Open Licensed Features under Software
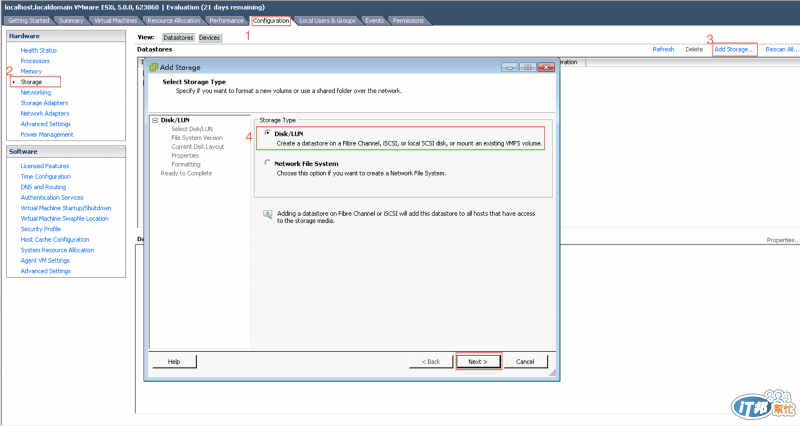The image size is (800, 426). 45,166
